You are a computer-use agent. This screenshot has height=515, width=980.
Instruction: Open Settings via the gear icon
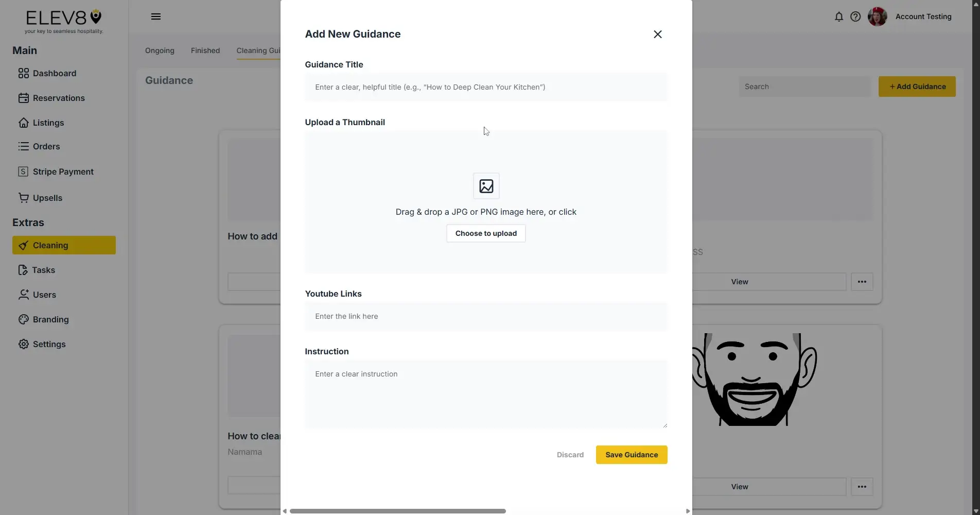tap(24, 344)
